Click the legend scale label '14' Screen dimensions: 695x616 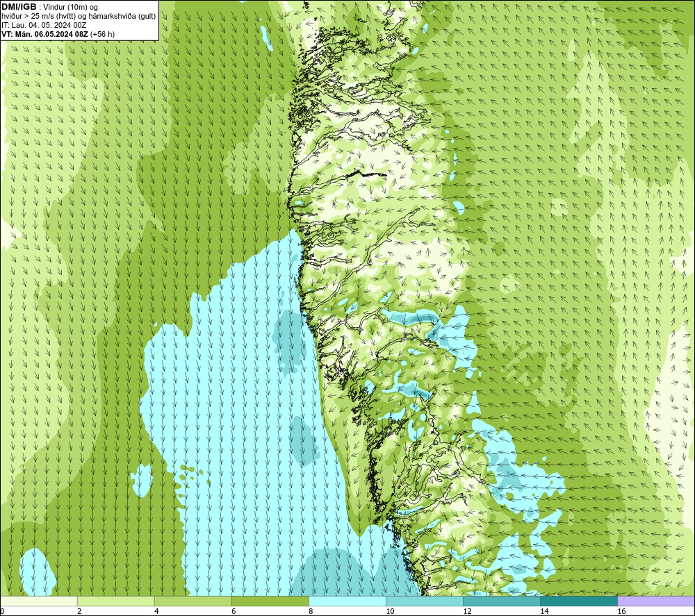coord(544,611)
